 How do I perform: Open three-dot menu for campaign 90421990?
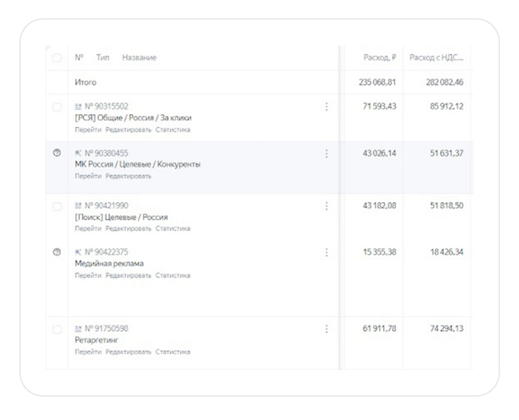(x=327, y=206)
